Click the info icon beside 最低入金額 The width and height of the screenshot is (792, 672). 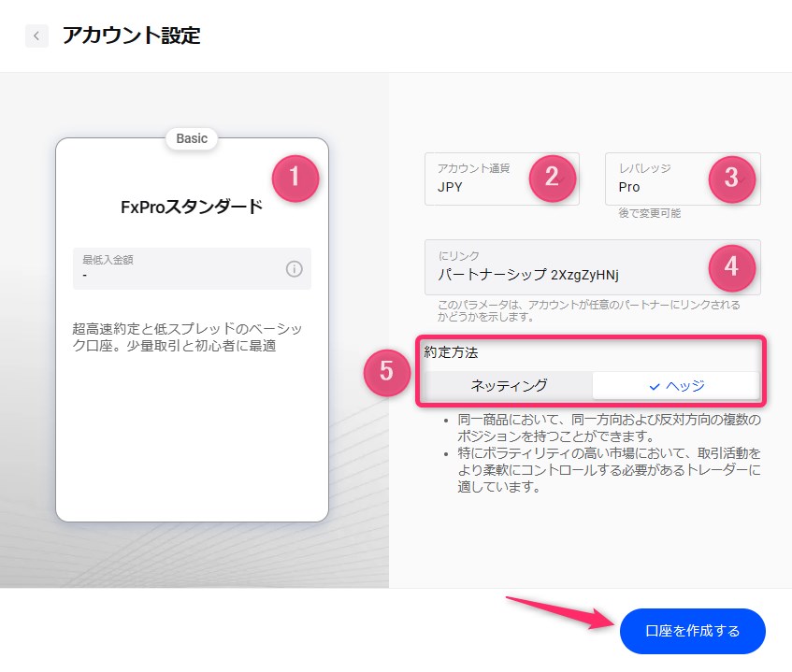coord(294,269)
